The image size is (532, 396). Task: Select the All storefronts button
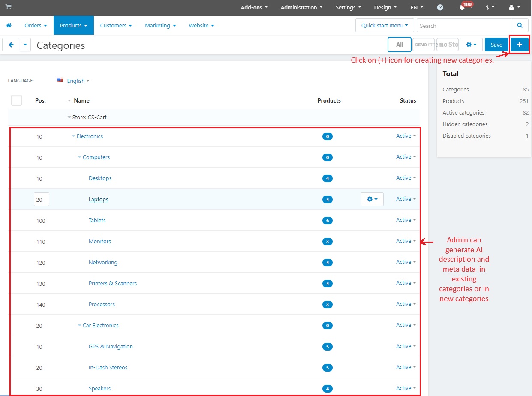(400, 45)
